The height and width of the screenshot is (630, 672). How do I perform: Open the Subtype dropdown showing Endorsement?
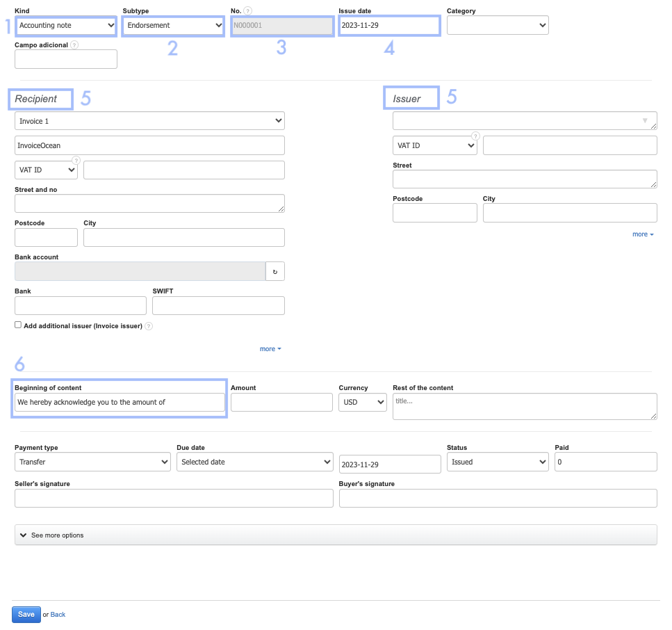172,26
